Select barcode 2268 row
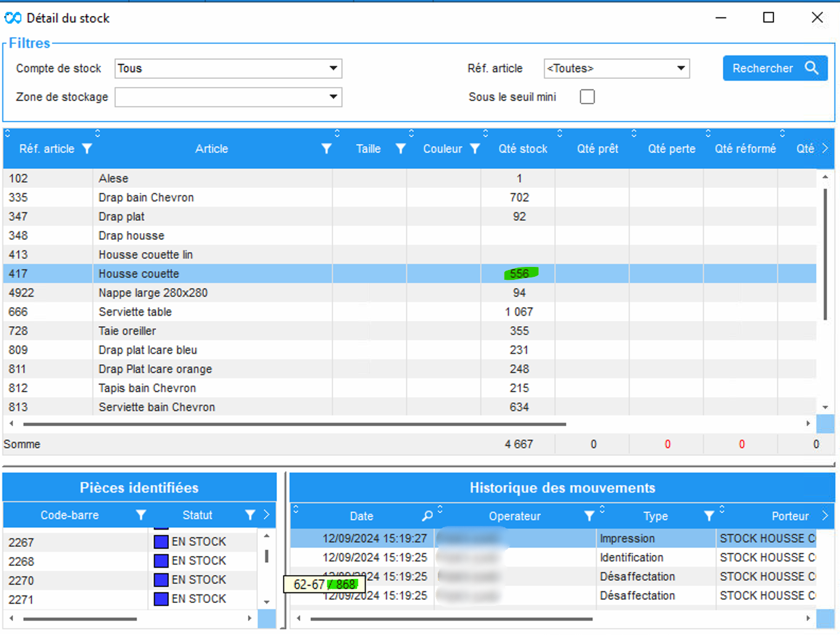This screenshot has width=840, height=635. tap(131, 561)
